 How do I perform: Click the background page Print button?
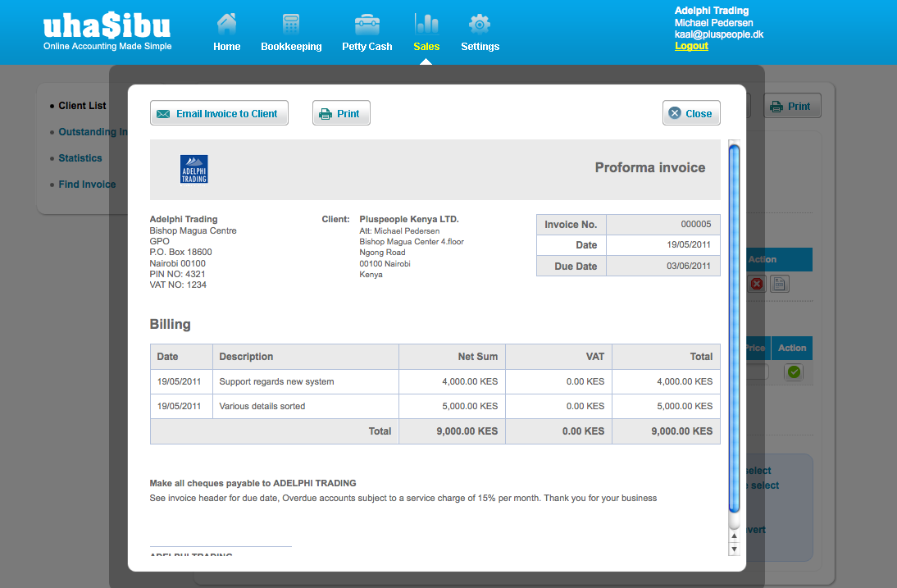click(x=792, y=106)
